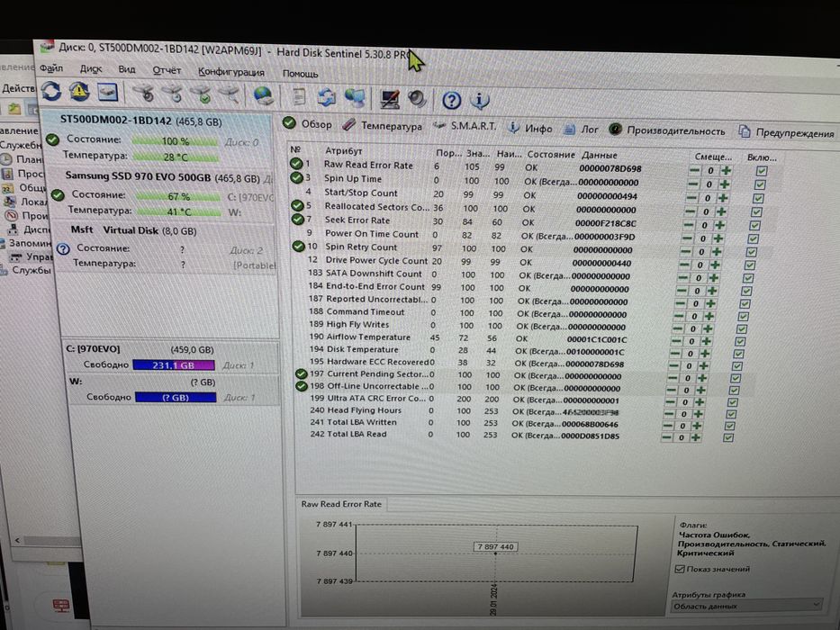
Task: Open the report document toolbar icon
Action: (298, 96)
